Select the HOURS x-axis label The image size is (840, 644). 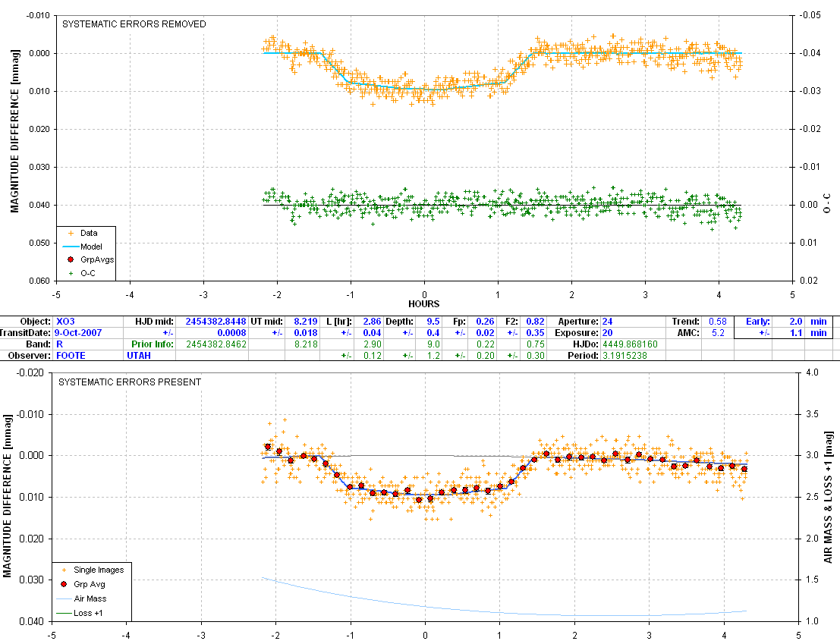tap(423, 304)
